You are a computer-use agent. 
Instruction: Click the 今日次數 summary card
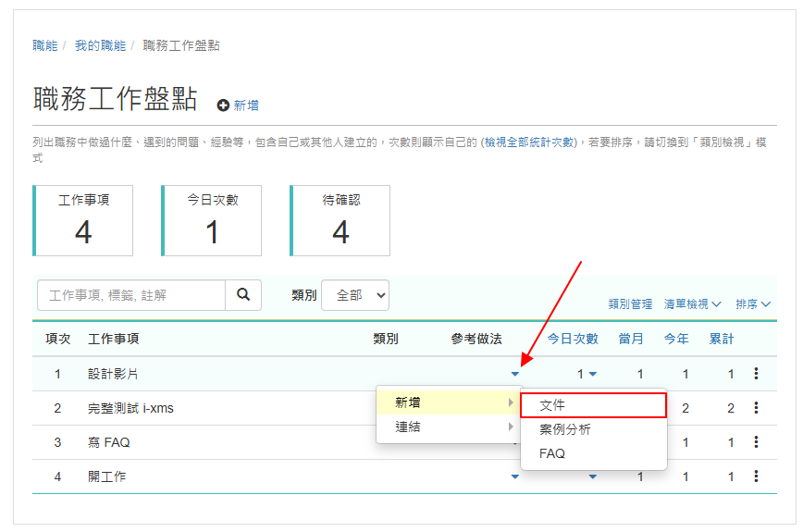pos(212,221)
